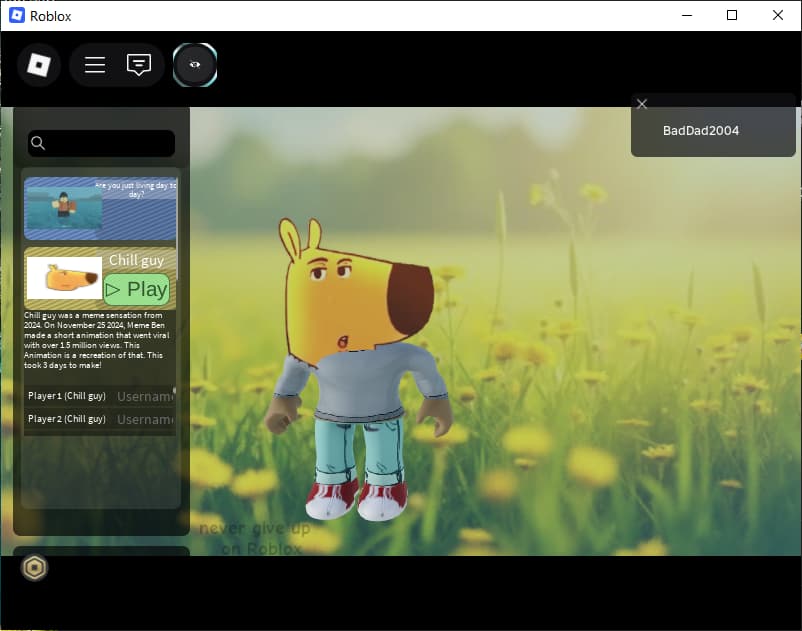Open the Roblox main menu logo button
Viewport: 802px width, 631px height.
pyautogui.click(x=38, y=66)
